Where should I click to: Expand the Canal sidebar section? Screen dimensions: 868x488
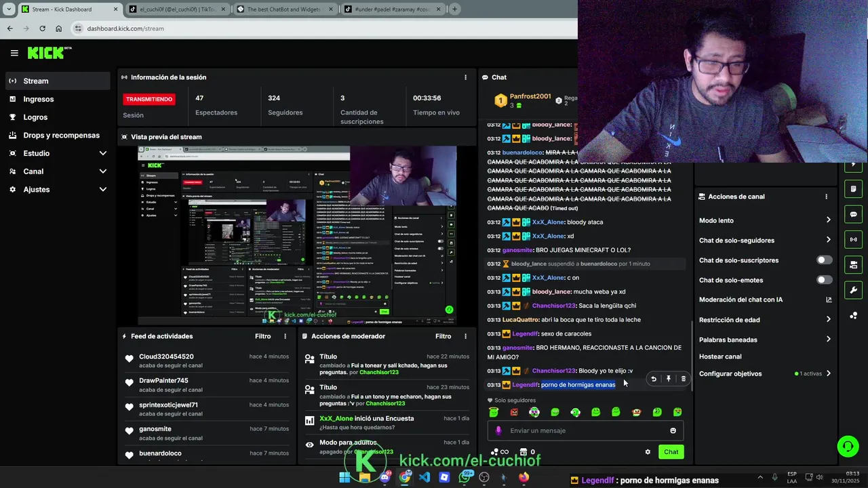[x=58, y=171]
